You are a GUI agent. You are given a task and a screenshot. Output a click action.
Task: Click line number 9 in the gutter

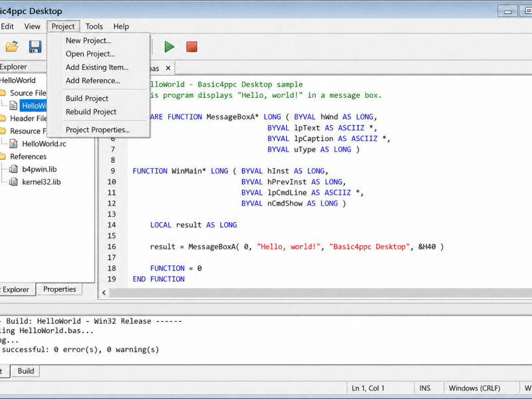tap(113, 171)
